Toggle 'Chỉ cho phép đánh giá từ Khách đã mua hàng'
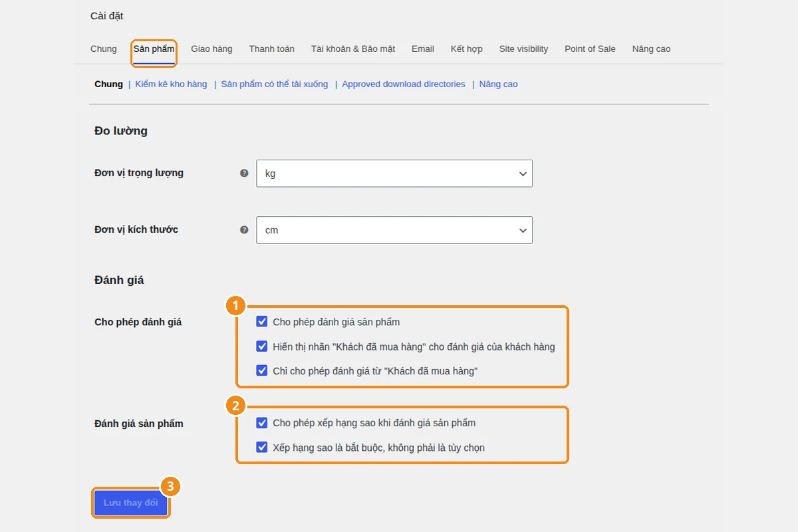This screenshot has height=532, width=798. (262, 371)
